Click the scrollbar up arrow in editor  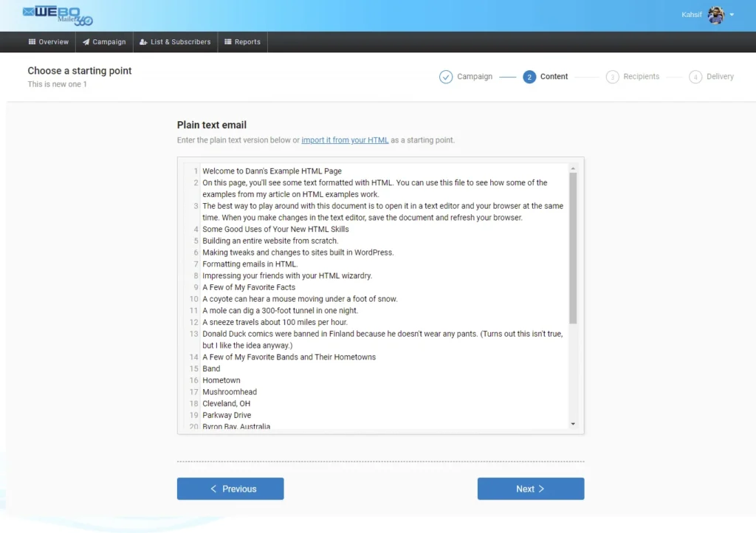(x=573, y=168)
